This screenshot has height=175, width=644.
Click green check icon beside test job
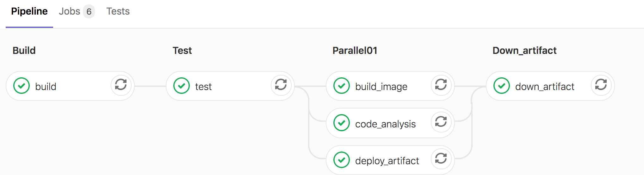182,86
